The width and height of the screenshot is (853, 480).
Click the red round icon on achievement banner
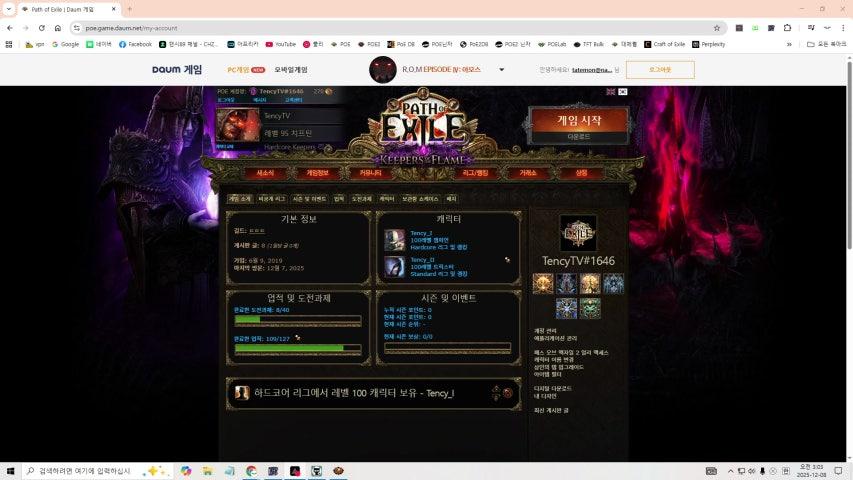(508, 393)
